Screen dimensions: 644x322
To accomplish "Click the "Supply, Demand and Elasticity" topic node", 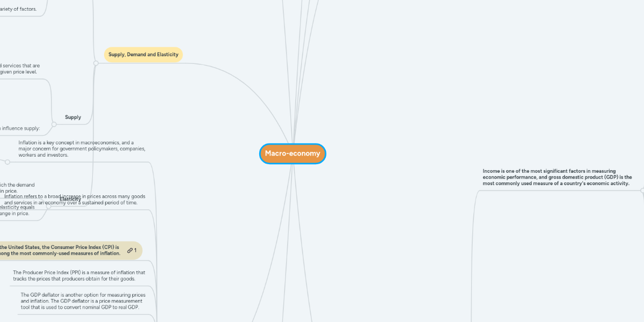I will (x=143, y=54).
